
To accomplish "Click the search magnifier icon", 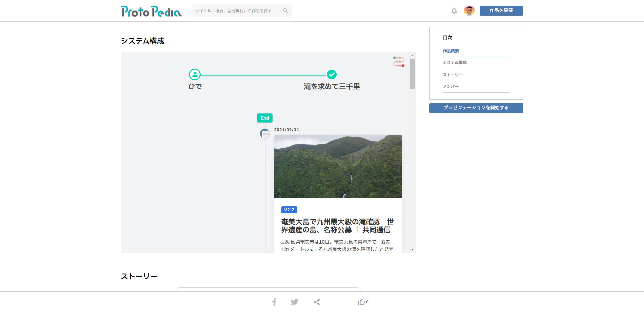I will pos(285,11).
